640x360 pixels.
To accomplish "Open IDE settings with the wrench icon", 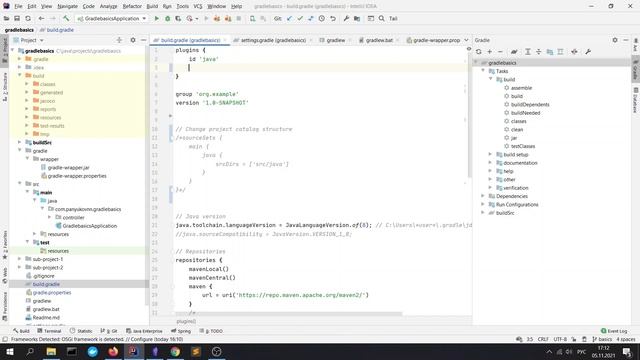I will click(x=346, y=18).
